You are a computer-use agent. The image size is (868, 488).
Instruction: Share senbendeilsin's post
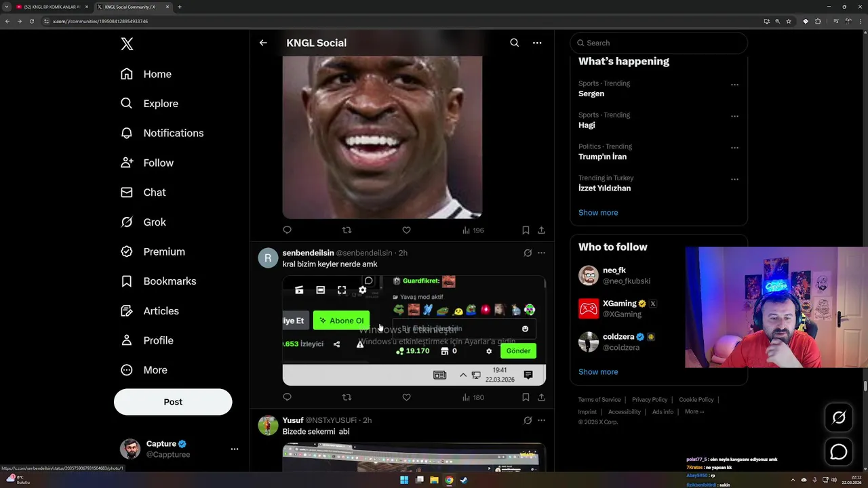(541, 397)
